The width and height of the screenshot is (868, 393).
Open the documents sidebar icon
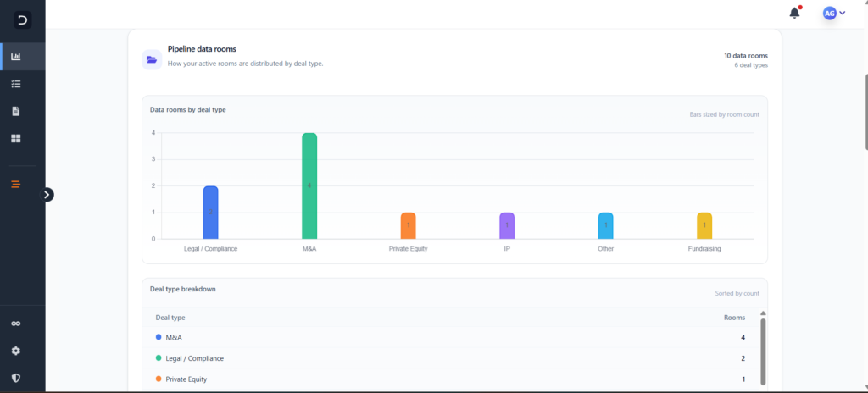click(16, 111)
